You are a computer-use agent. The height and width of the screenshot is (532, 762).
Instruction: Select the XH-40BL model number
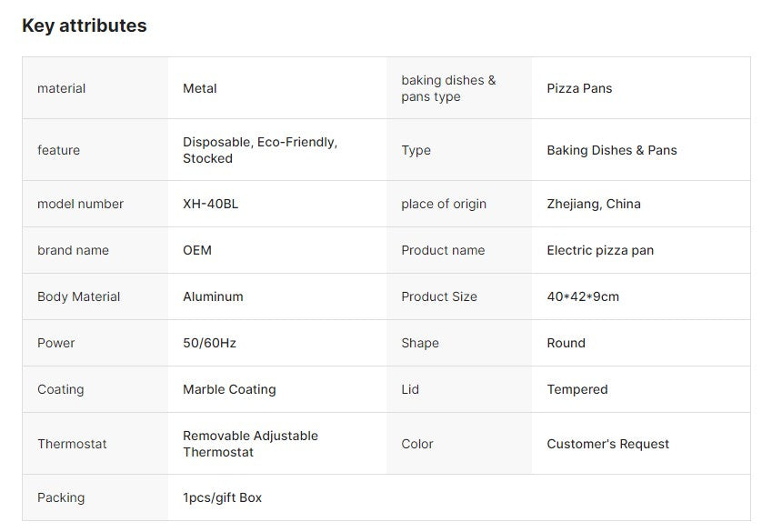210,204
